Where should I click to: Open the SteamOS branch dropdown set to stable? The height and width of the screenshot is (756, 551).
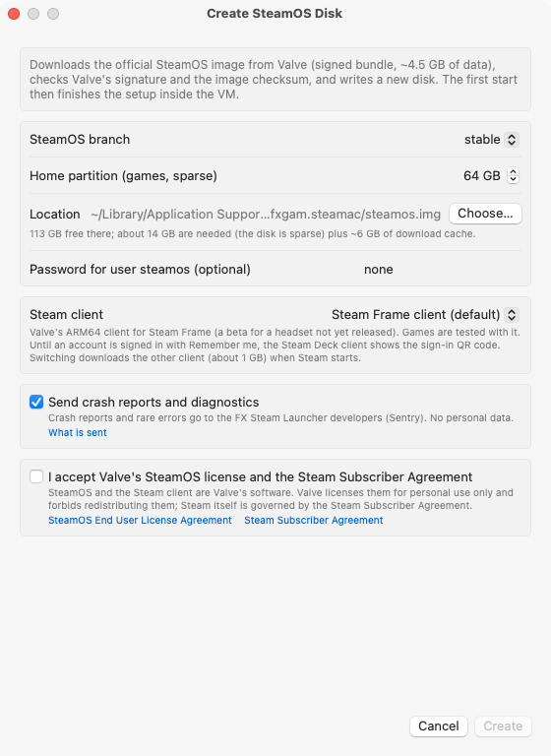[x=491, y=140]
